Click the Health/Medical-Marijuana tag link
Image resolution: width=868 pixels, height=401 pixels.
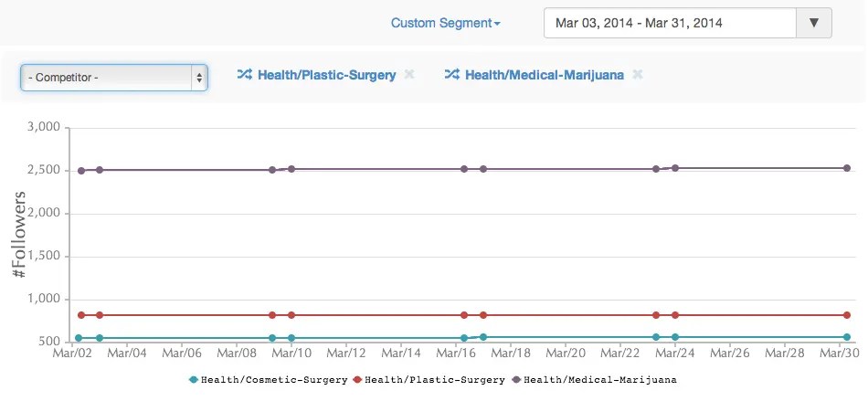tap(544, 75)
